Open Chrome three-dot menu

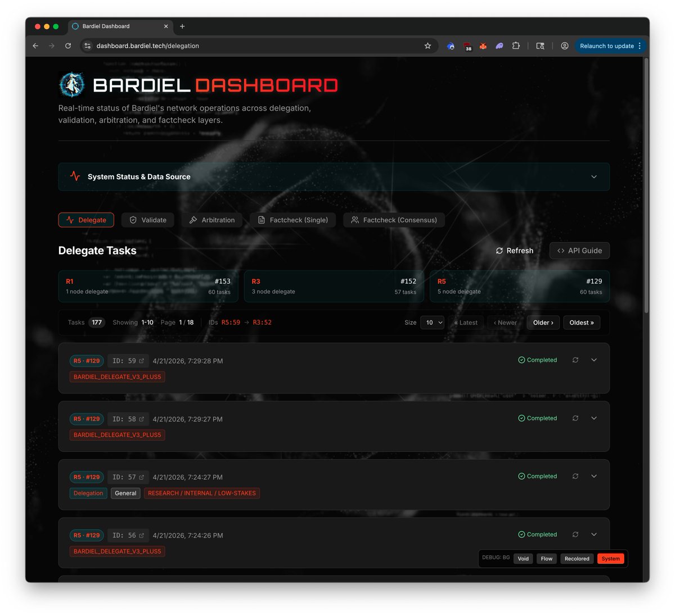coord(640,46)
